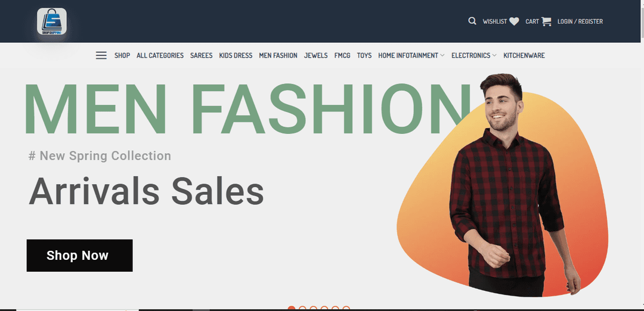Choose the fourth carousel indicator dot

324,309
